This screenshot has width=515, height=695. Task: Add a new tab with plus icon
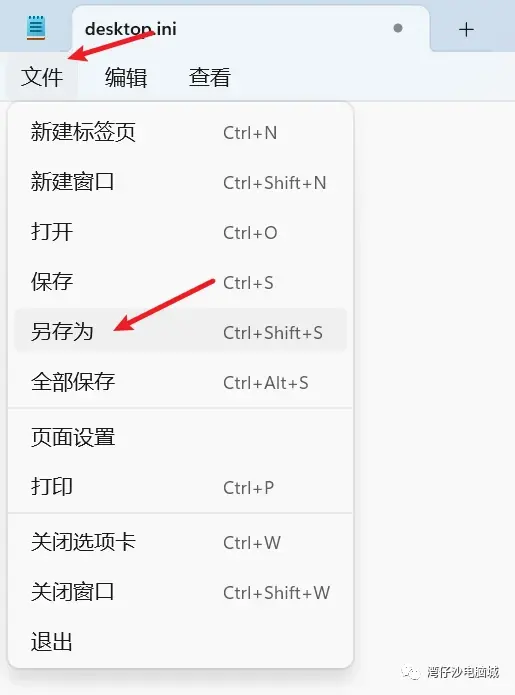pos(466,30)
